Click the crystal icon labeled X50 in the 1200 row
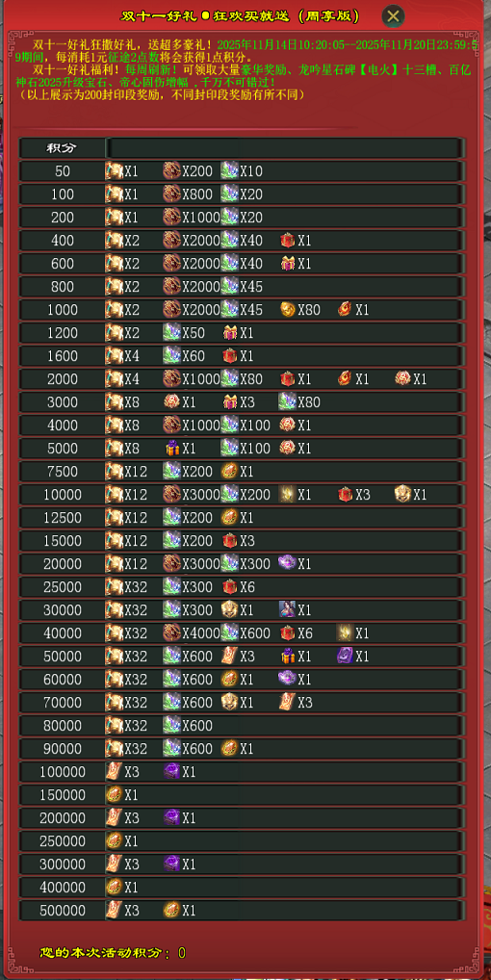Image resolution: width=491 pixels, height=980 pixels. tap(171, 332)
